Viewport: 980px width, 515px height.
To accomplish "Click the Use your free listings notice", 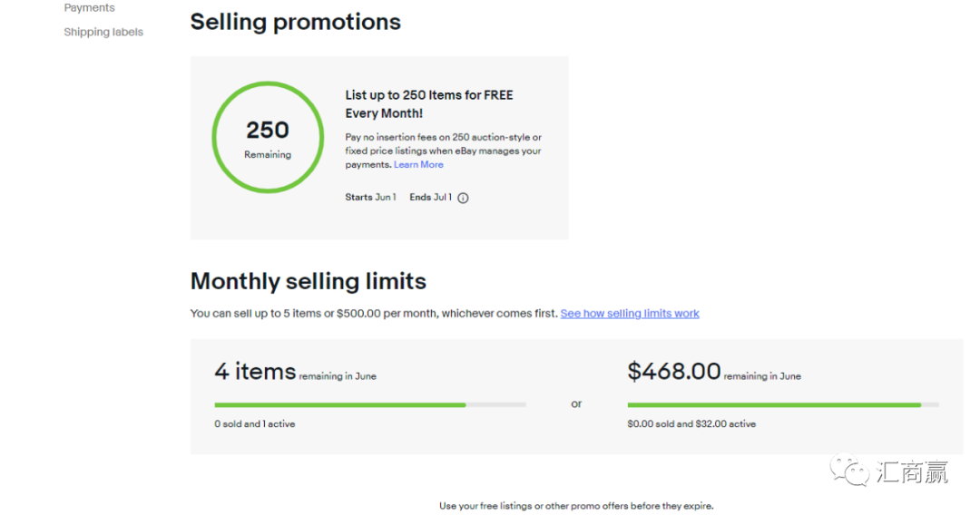I will (576, 506).
